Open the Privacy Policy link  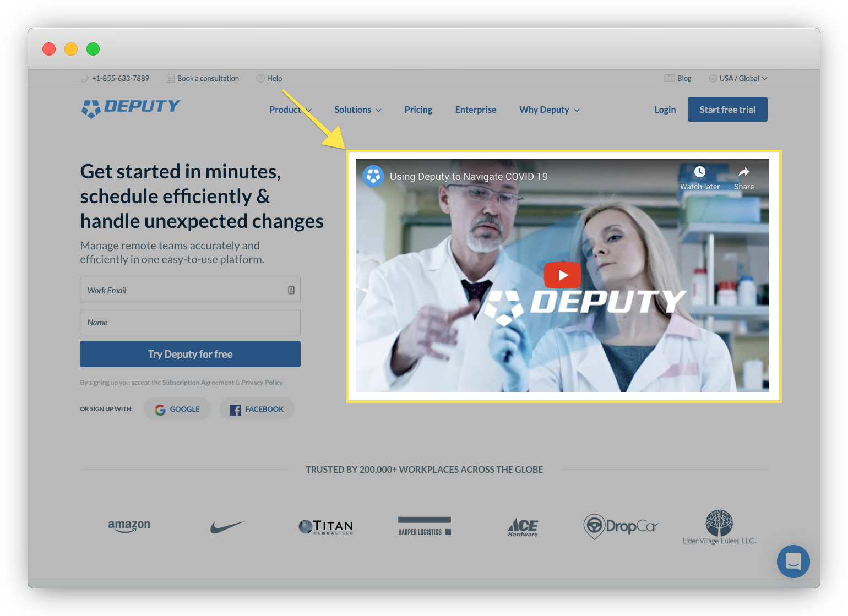262,383
